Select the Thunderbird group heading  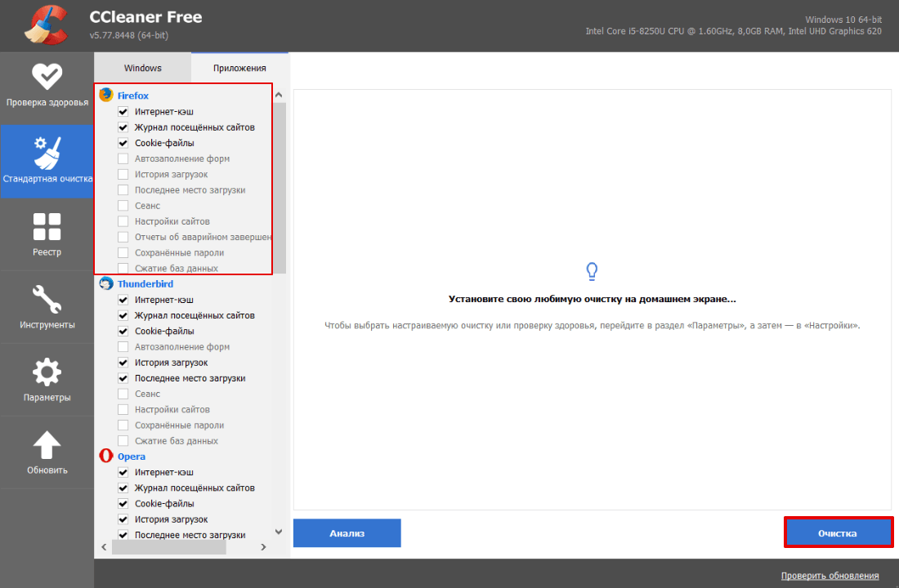click(145, 283)
